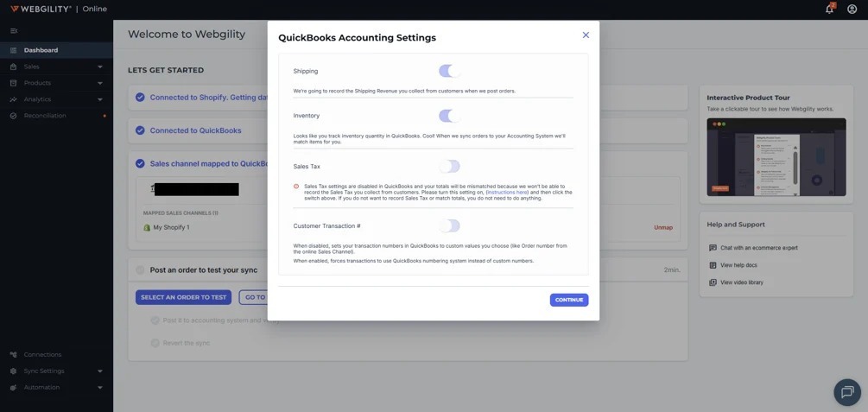Open the notifications bell icon

(x=829, y=9)
